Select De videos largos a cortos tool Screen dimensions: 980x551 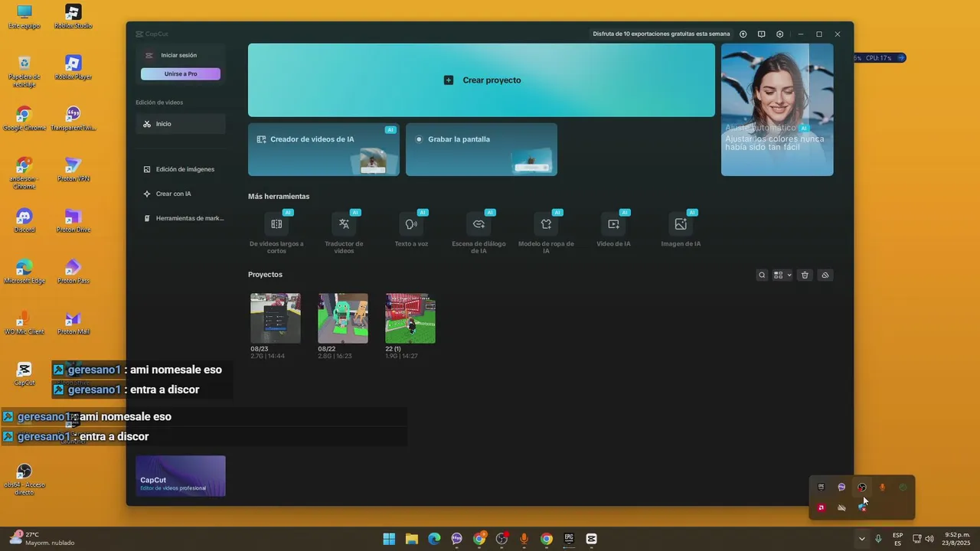[276, 233]
